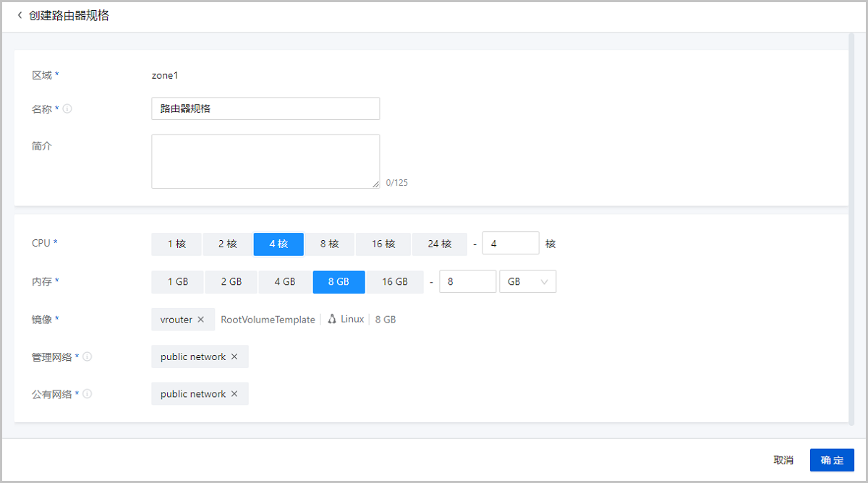Select 8 核 for CPU
This screenshot has width=868, height=483.
[x=331, y=244]
